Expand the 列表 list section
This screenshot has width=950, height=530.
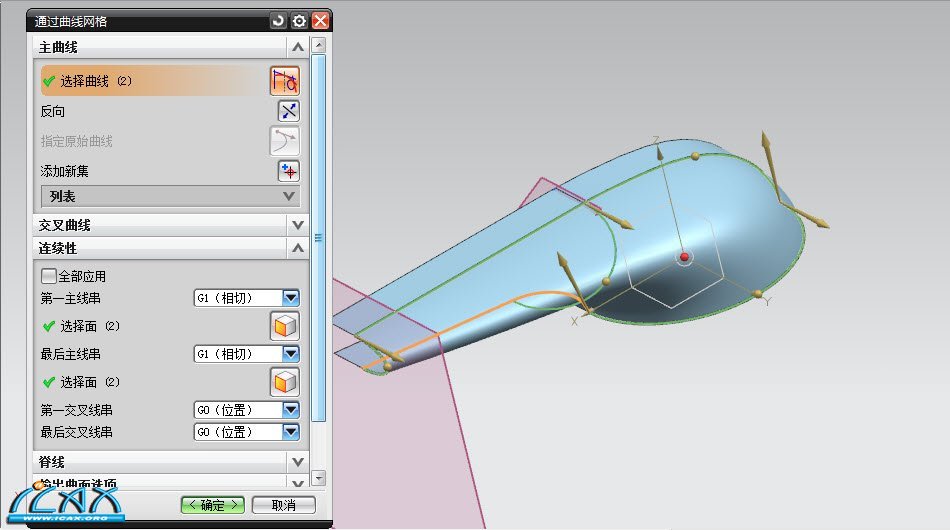click(x=290, y=197)
